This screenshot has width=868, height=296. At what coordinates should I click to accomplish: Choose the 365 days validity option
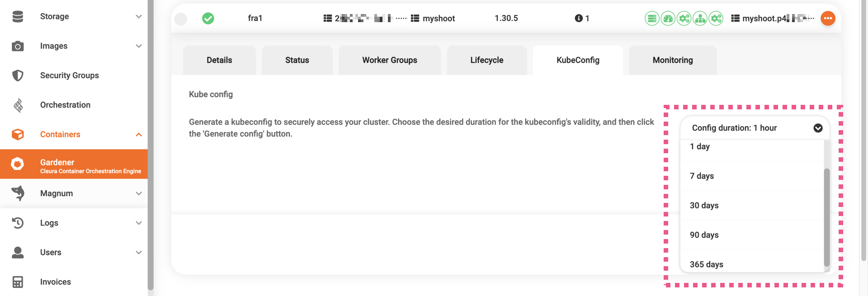[706, 264]
